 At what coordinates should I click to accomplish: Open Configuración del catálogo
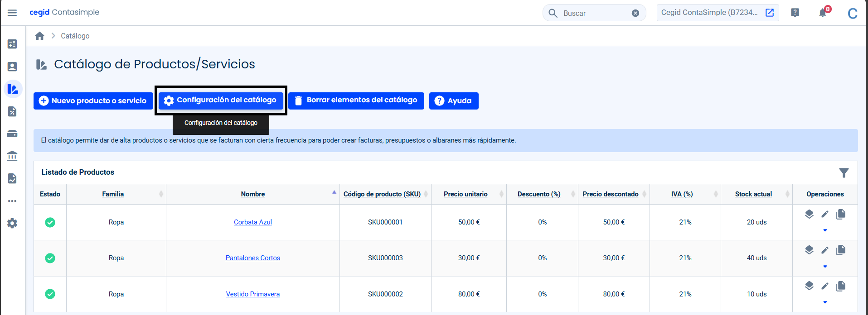pos(221,100)
